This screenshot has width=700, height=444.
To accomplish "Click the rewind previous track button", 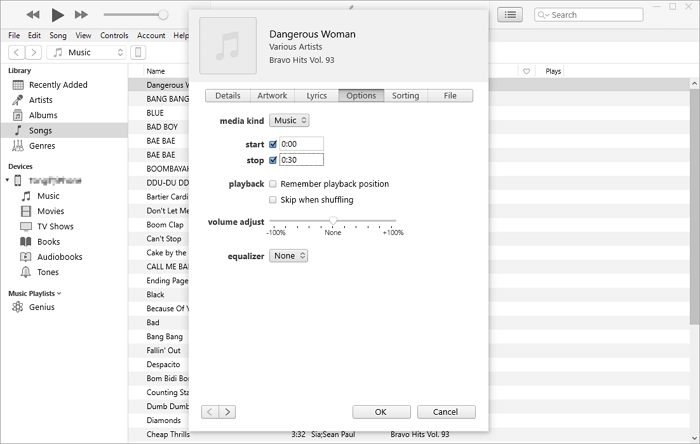I will [x=33, y=15].
